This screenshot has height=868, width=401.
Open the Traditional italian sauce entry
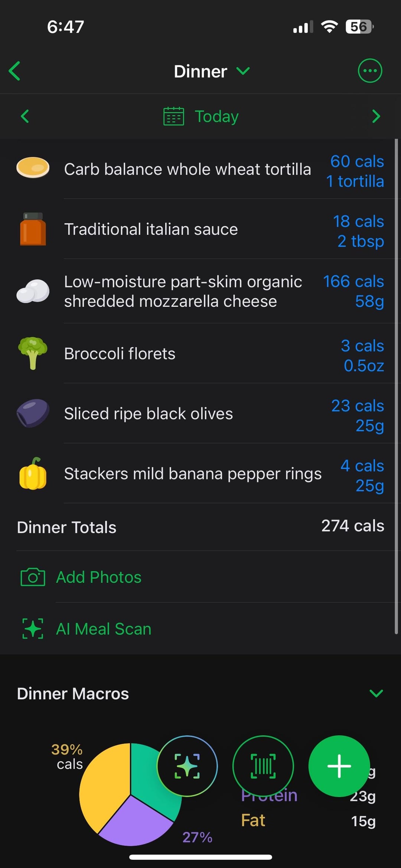[x=151, y=229]
